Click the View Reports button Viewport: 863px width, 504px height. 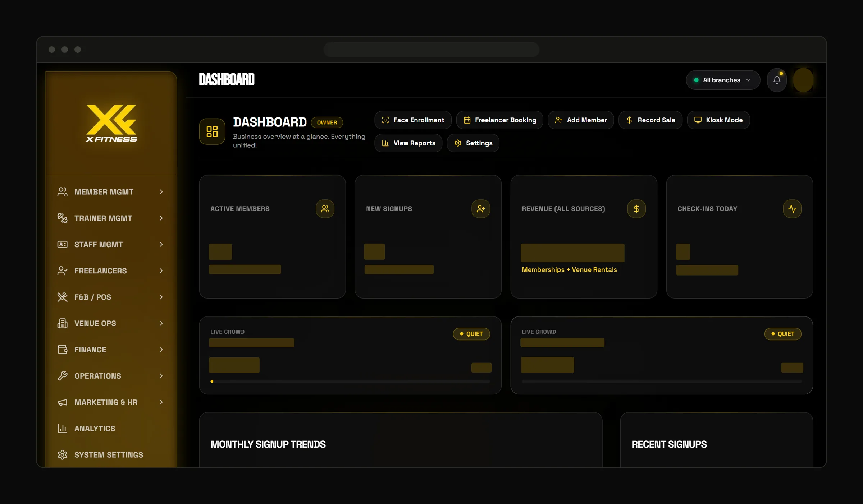click(x=408, y=143)
